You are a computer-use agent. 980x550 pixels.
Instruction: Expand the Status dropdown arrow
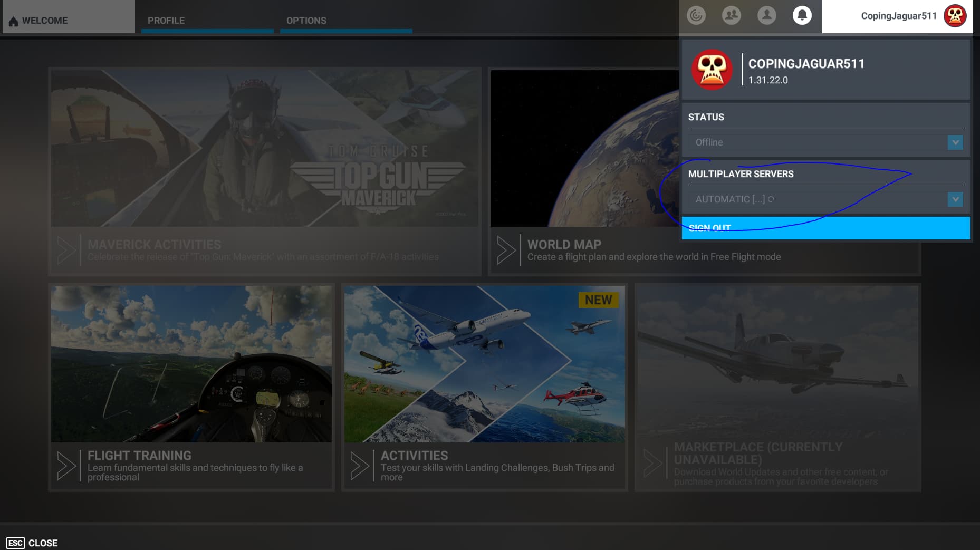coord(955,142)
